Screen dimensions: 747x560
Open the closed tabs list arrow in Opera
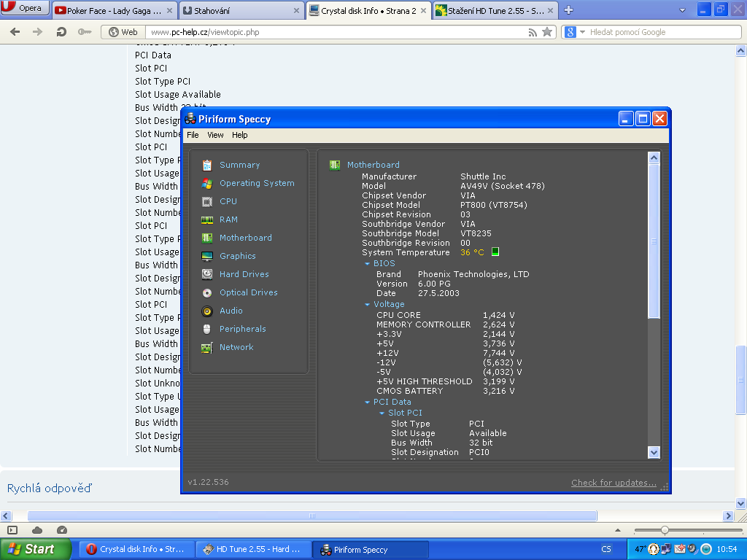pyautogui.click(x=682, y=10)
